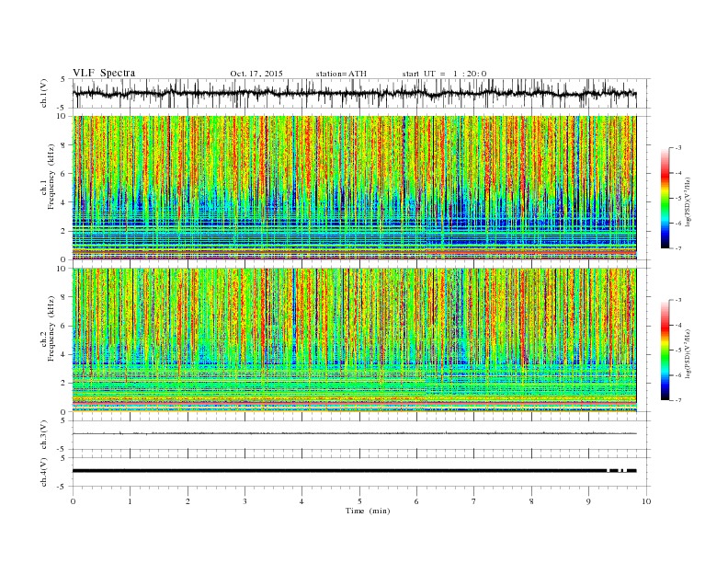Click the "8" kHz tick on ch.1 frequency axis
The height and width of the screenshot is (563, 728).
coord(63,145)
